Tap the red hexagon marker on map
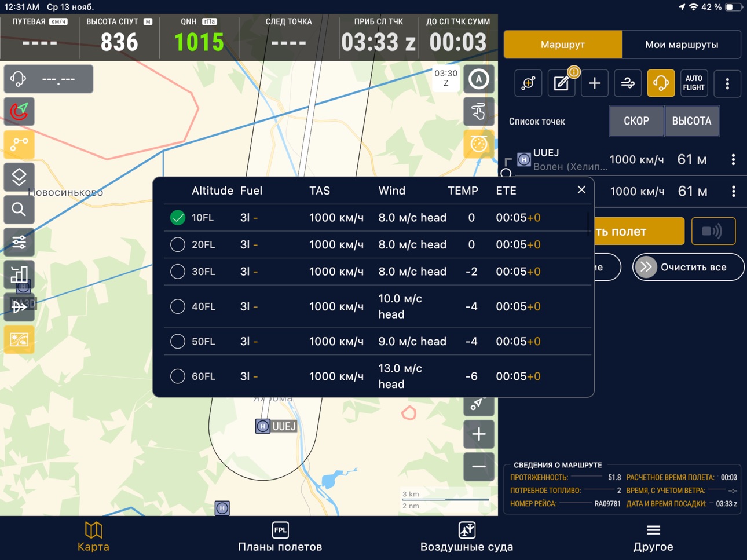 [409, 413]
